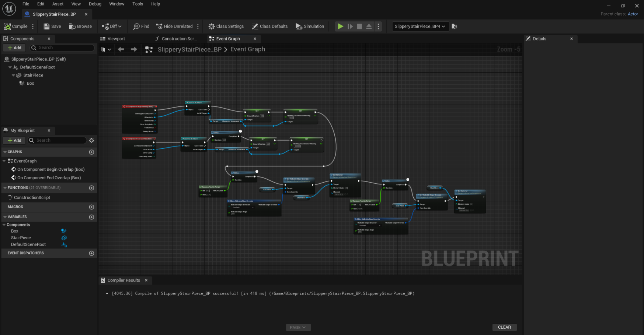Toggle Hide Unrelated nodes
This screenshot has width=644, height=335.
[x=174, y=27]
